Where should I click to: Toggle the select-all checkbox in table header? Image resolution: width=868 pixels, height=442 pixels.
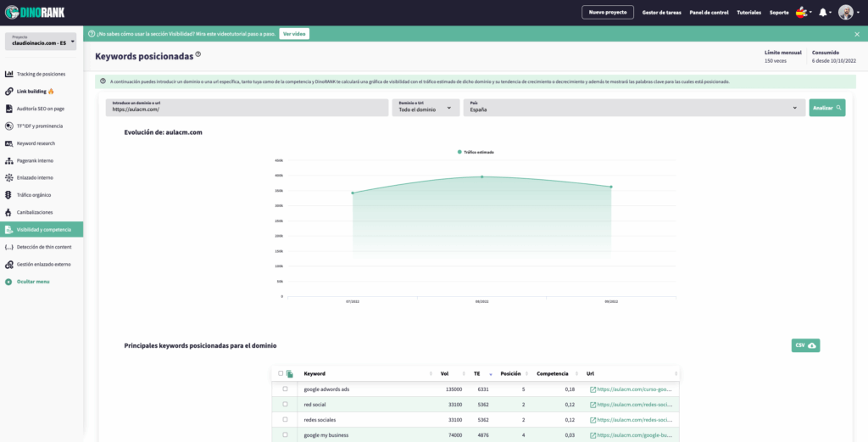point(281,373)
